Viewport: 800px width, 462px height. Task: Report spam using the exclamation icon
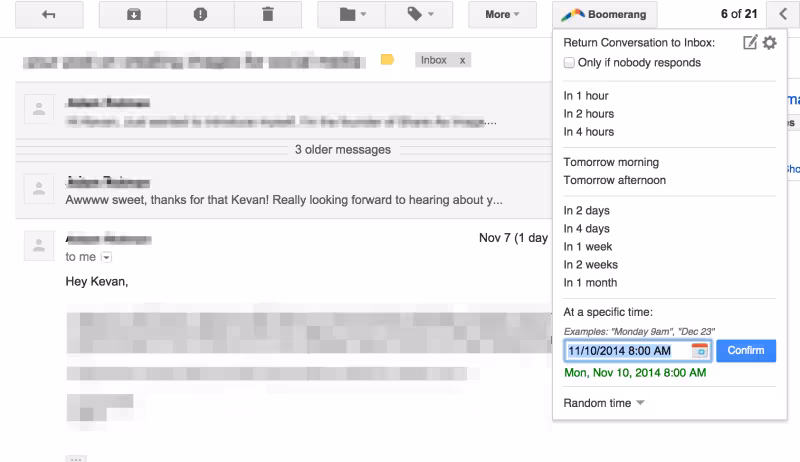[x=201, y=14]
